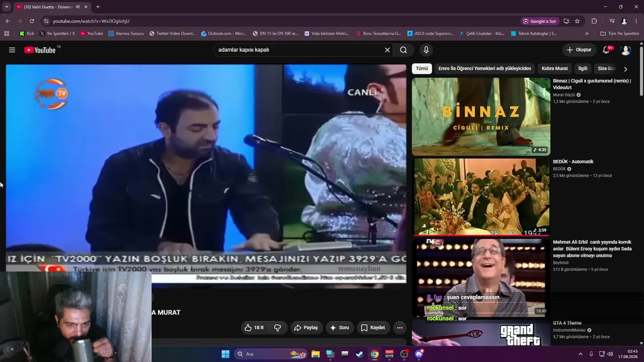Click the Murat Güçlü channel name

(x=564, y=95)
